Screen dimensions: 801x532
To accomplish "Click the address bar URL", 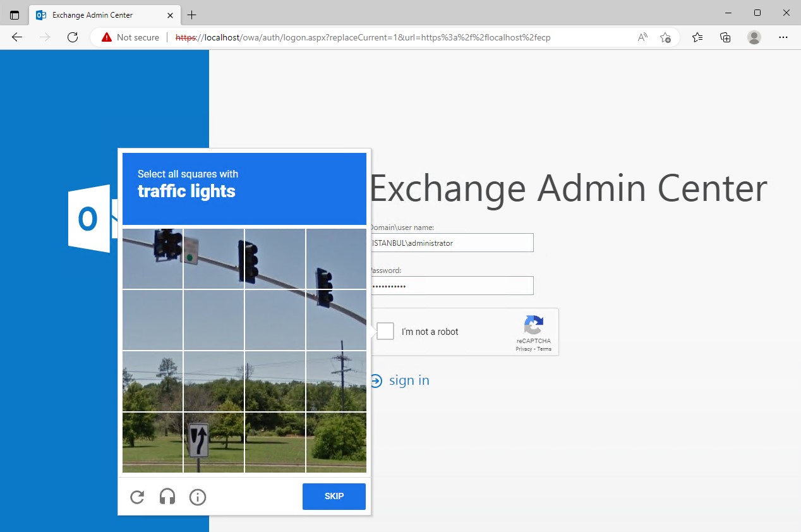I will point(363,37).
